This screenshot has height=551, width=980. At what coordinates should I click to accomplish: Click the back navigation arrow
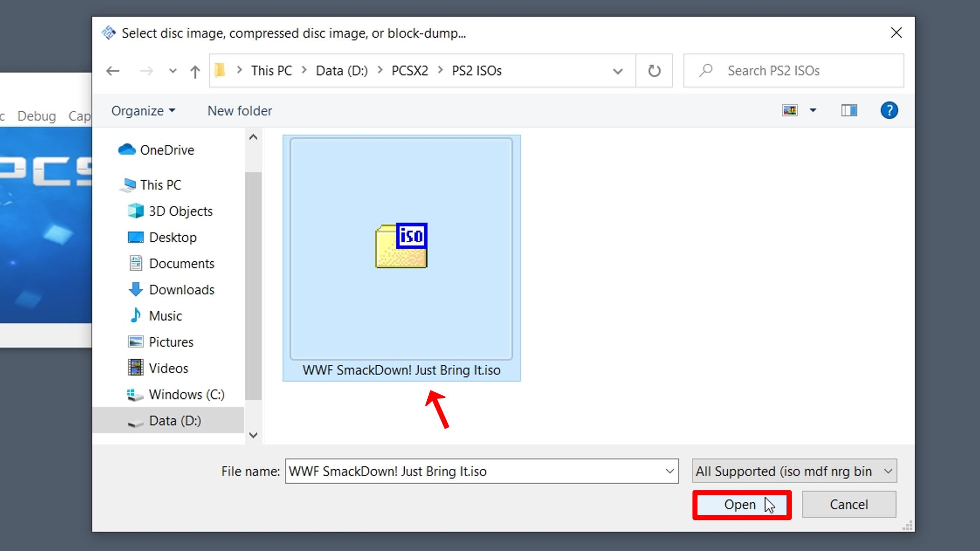113,70
